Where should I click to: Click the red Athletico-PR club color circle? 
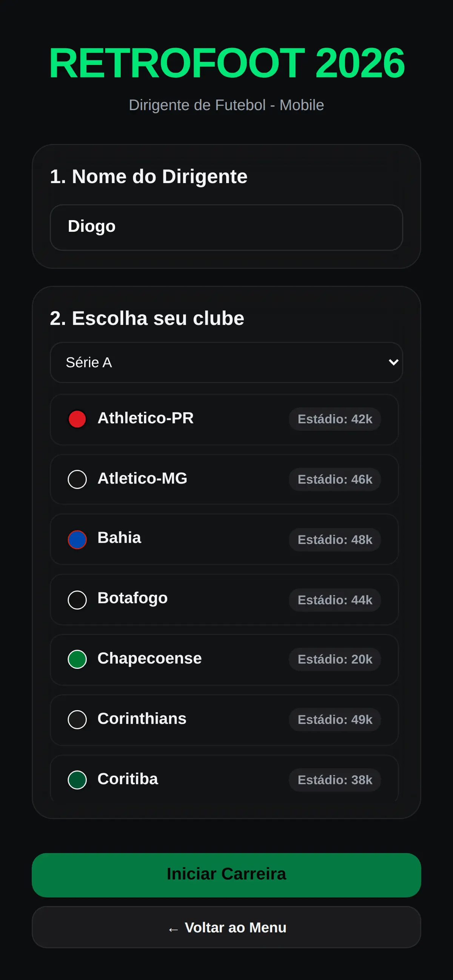(77, 419)
